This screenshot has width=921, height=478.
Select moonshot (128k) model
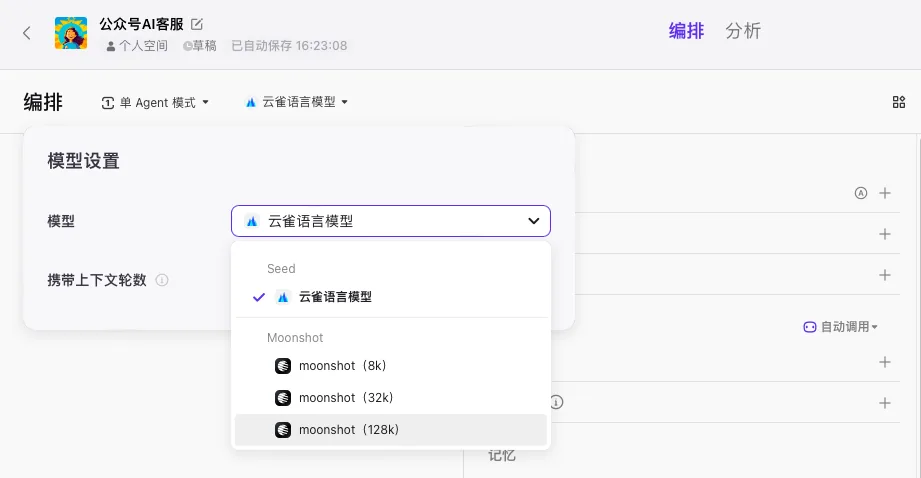click(391, 430)
